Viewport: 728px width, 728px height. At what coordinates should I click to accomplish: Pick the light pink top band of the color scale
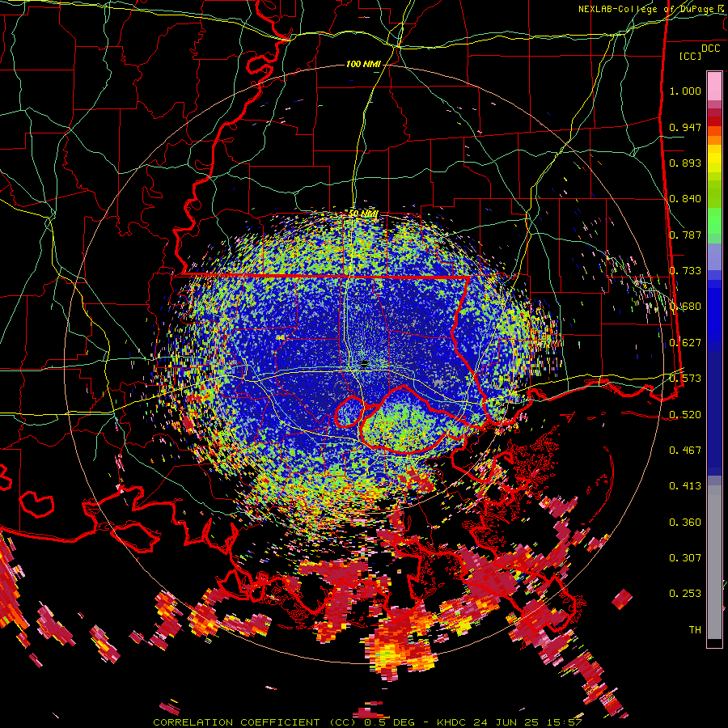coord(714,87)
